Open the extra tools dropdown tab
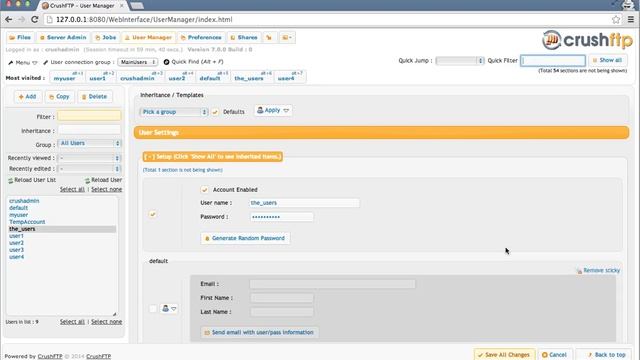The width and height of the screenshot is (640, 360). point(287,38)
